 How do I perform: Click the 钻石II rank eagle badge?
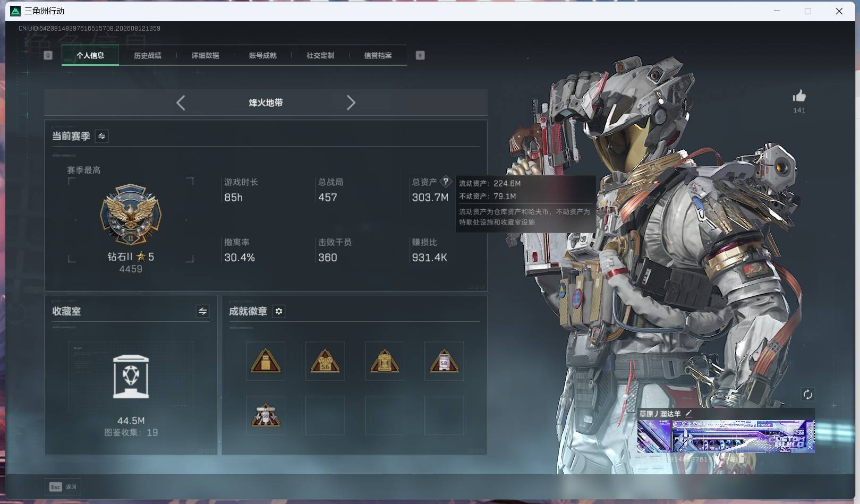131,215
